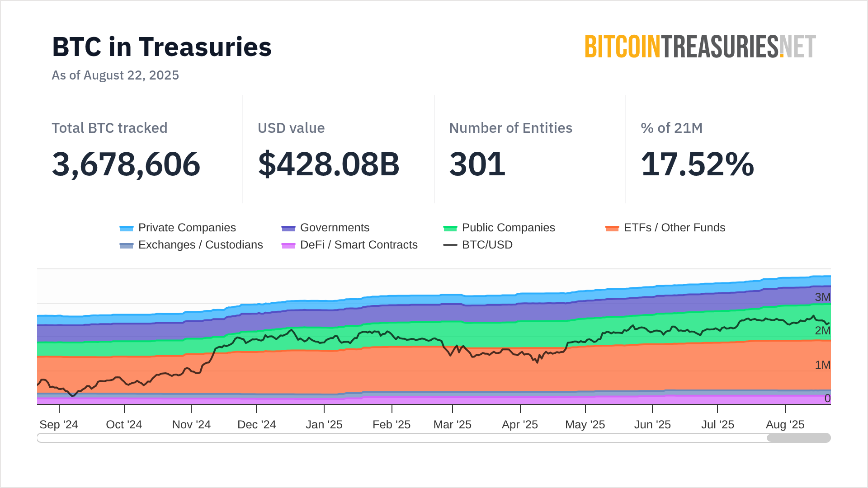Screen dimensions: 868x488
Task: Click the chart's horizontal scrollbar thumb
Action: (798, 438)
